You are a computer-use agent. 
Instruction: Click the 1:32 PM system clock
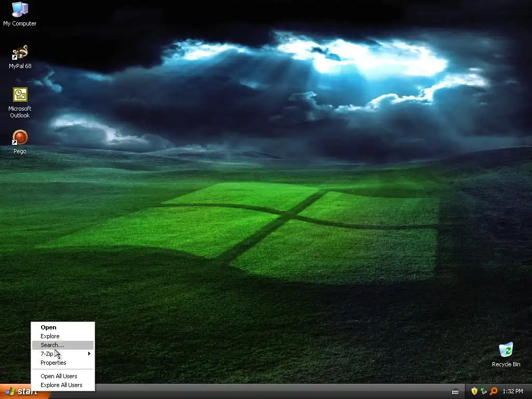pyautogui.click(x=513, y=392)
